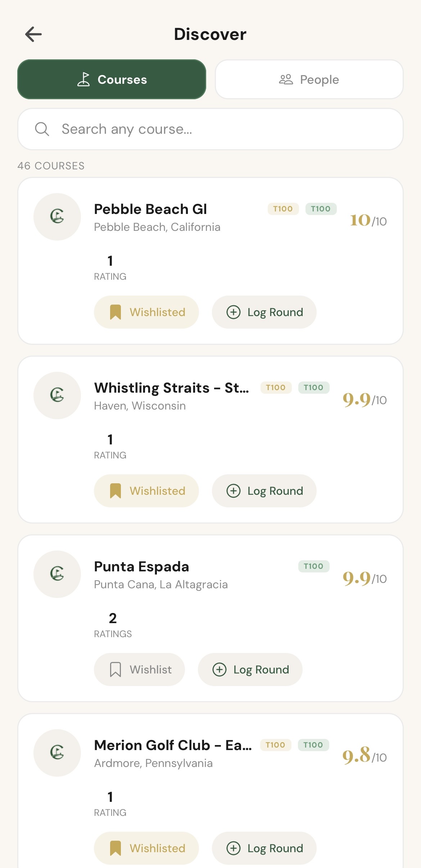Log a round at Whistling Straits
Viewport: 421px width, 868px height.
[264, 491]
